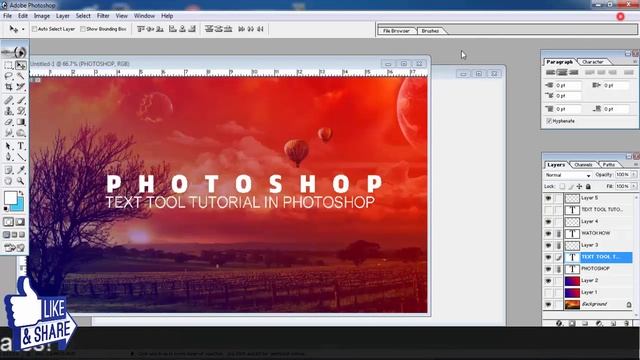
Task: Swap foreground and background colors
Action: 21,193
